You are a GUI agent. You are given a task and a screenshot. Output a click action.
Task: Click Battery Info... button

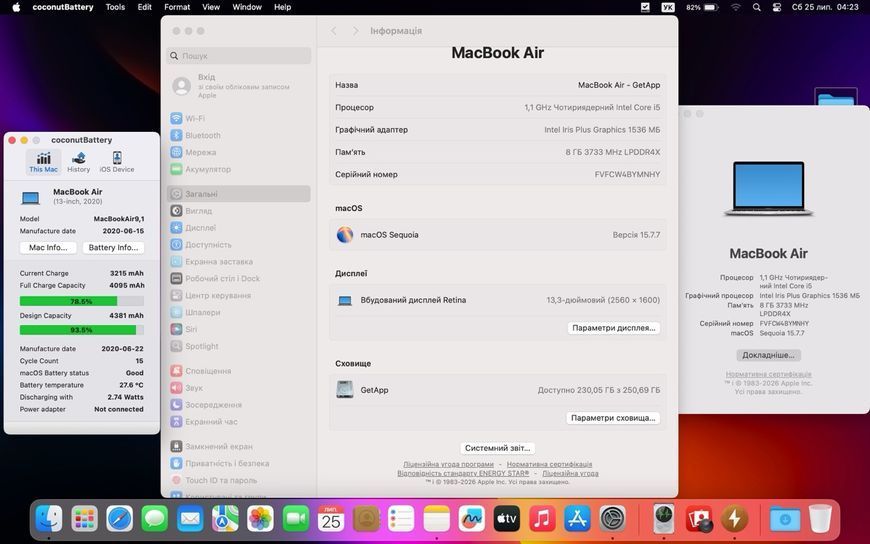tap(113, 248)
